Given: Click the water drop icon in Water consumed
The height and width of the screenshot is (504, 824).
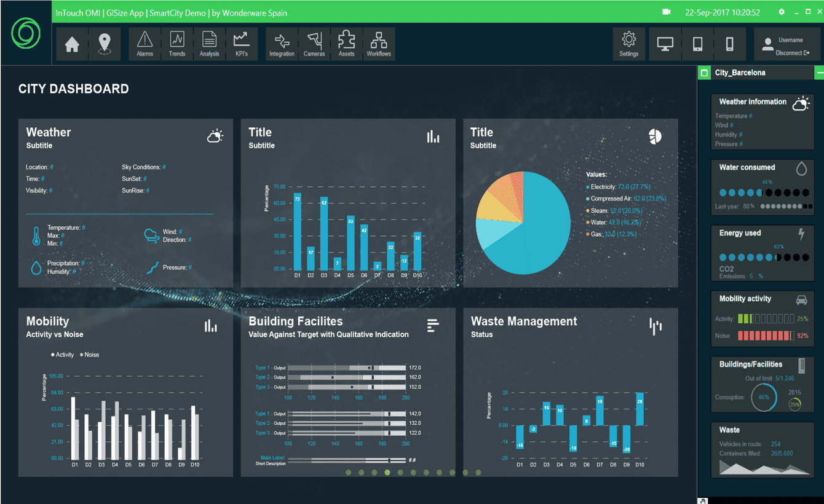Looking at the screenshot, I should pyautogui.click(x=801, y=169).
